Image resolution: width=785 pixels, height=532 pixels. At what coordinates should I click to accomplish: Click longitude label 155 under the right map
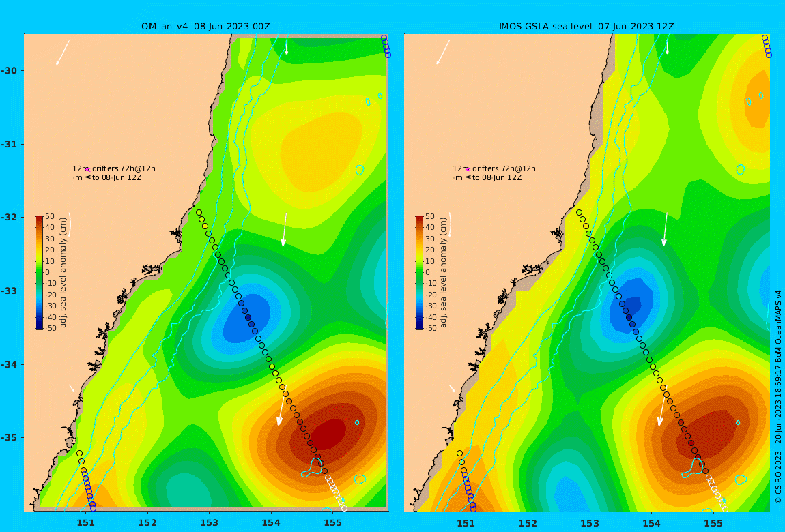click(x=713, y=523)
